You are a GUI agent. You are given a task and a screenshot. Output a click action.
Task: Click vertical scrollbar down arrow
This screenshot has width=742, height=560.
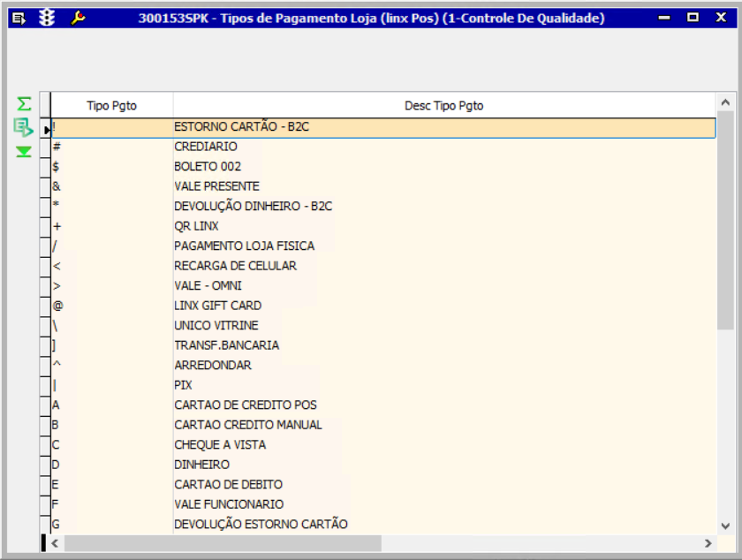(725, 526)
